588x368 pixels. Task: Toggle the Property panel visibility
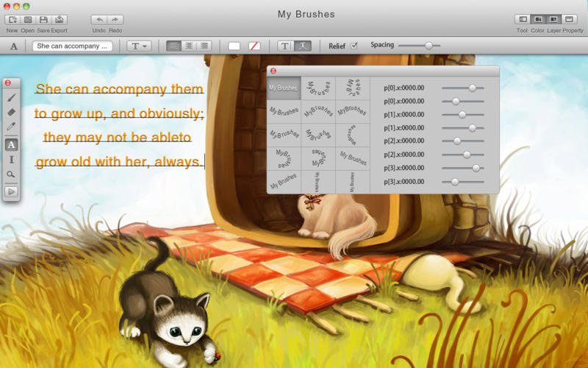(569, 19)
